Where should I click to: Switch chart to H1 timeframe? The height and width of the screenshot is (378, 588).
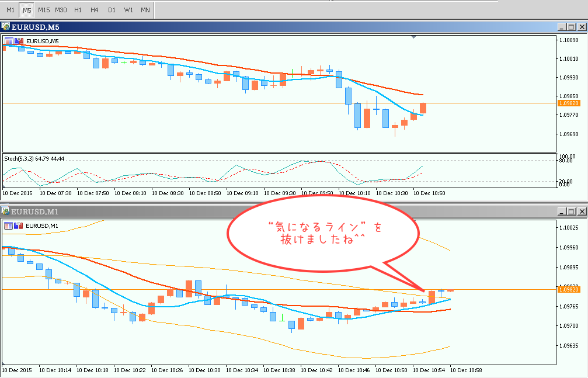78,10
